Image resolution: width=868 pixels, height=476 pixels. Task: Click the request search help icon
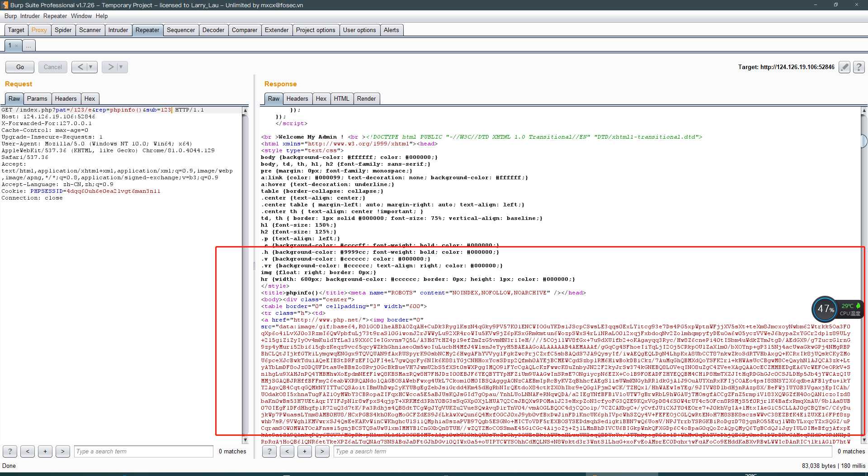pyautogui.click(x=10, y=451)
